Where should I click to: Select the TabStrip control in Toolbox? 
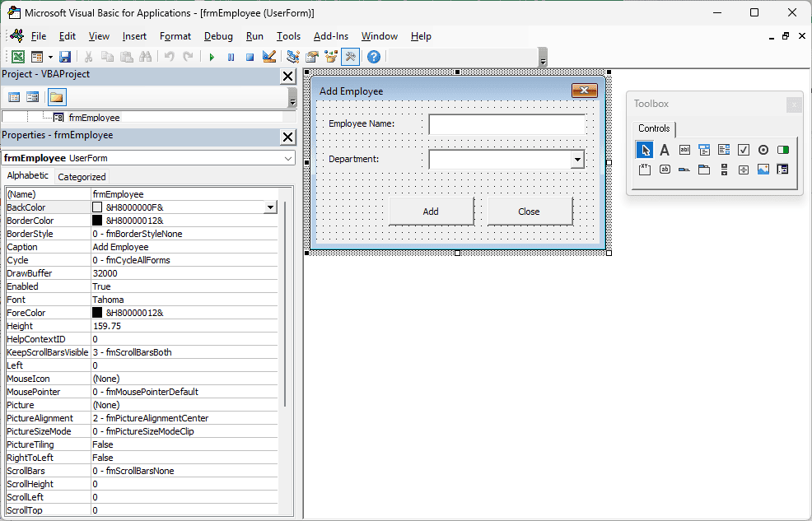click(x=684, y=170)
